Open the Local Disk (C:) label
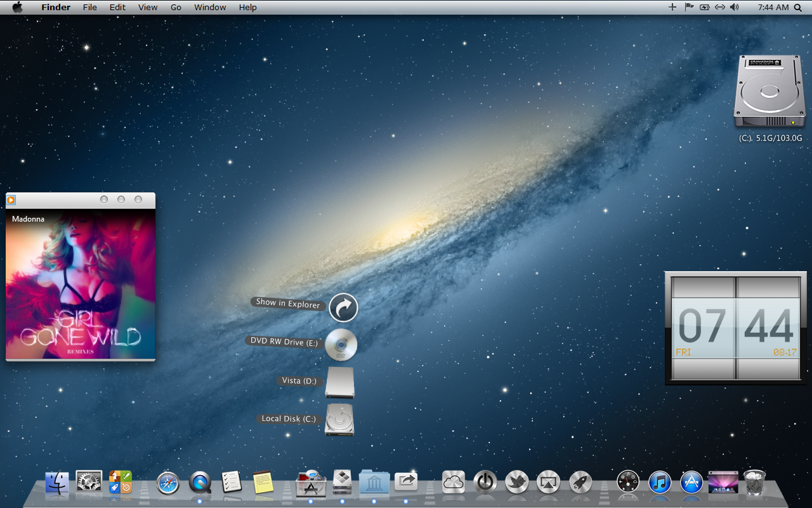This screenshot has height=508, width=812. point(289,418)
